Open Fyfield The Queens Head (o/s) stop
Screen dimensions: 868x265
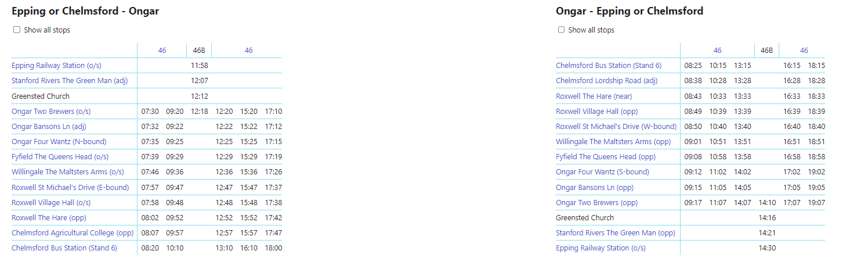pos(60,157)
